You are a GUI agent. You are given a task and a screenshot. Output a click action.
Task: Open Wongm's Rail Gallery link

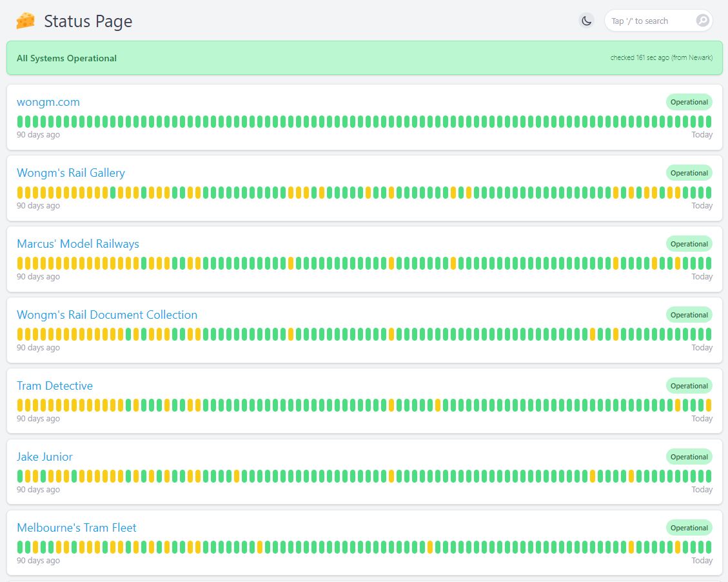[70, 173]
